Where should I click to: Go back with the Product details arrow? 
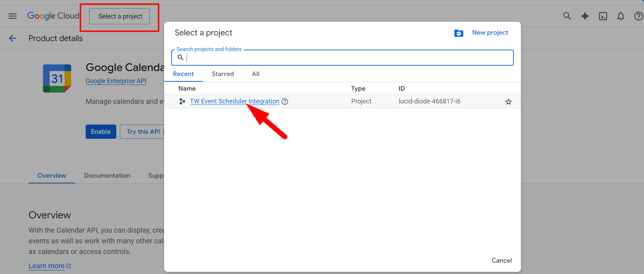pyautogui.click(x=12, y=38)
